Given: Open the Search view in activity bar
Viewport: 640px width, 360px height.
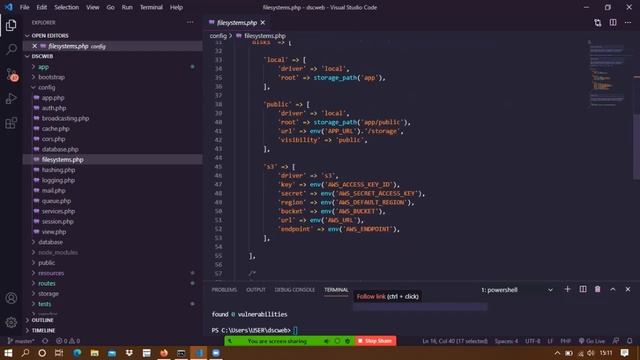Looking at the screenshot, I should pos(11,49).
